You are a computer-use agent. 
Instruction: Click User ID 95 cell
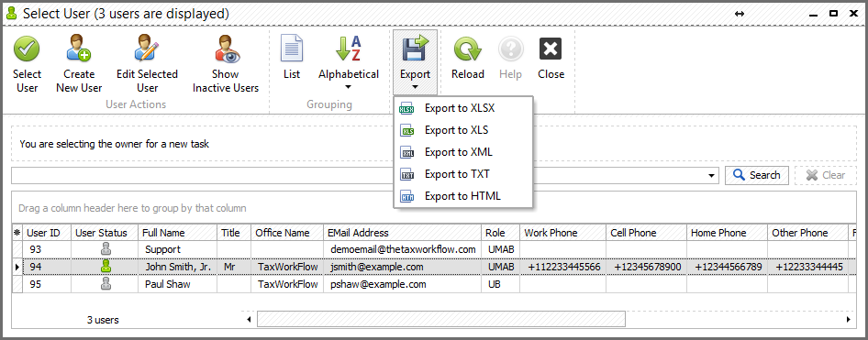click(x=47, y=284)
